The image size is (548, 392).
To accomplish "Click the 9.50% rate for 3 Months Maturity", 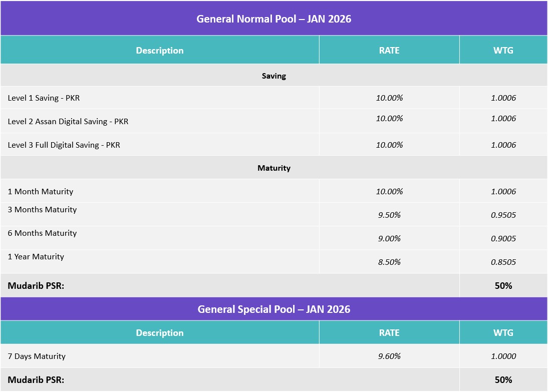I will click(x=389, y=215).
